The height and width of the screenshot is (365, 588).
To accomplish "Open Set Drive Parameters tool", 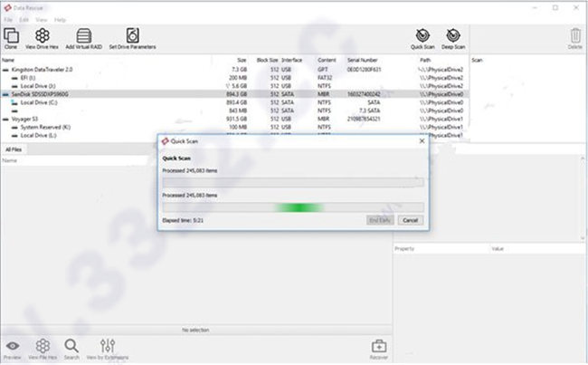I will (x=132, y=35).
